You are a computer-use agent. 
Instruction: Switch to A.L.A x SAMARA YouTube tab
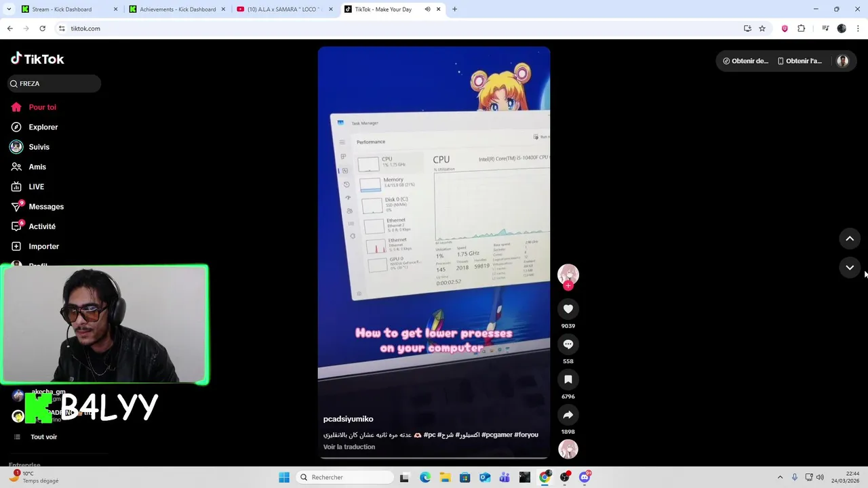coord(283,9)
